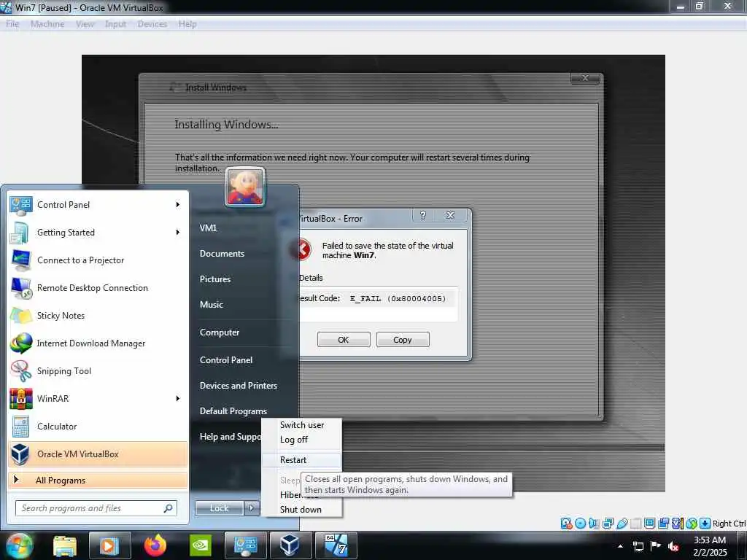This screenshot has width=747, height=560.
Task: Click the keyboard capture arrow icon
Action: pyautogui.click(x=705, y=524)
